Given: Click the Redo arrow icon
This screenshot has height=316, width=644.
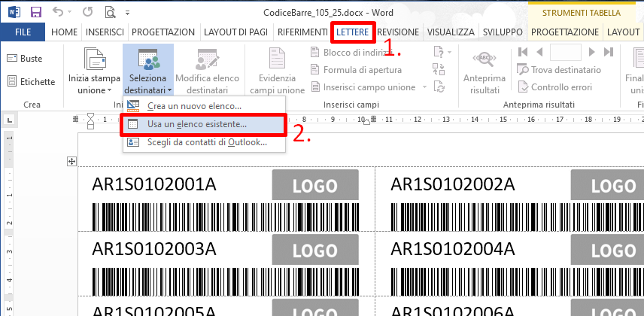Looking at the screenshot, I should pos(87,12).
